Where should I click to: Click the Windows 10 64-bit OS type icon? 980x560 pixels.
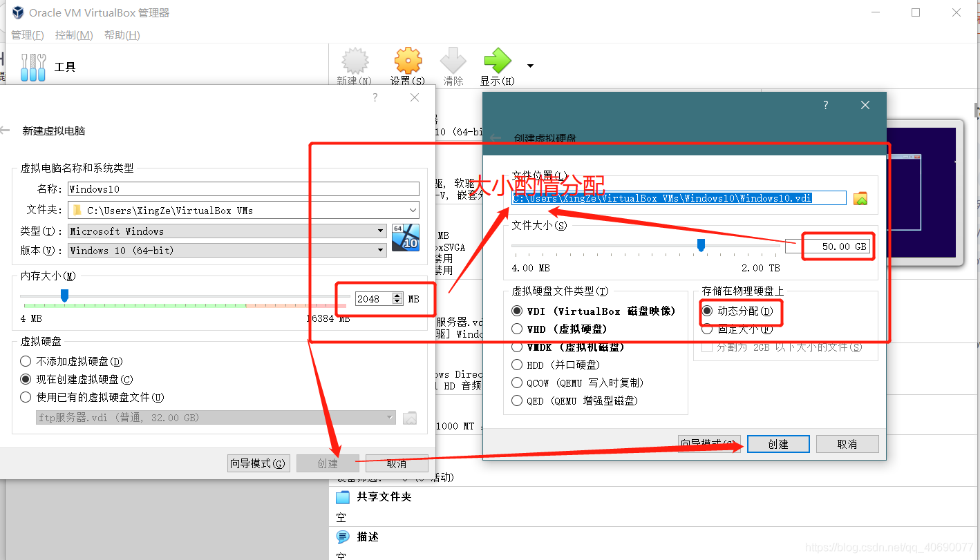point(406,238)
